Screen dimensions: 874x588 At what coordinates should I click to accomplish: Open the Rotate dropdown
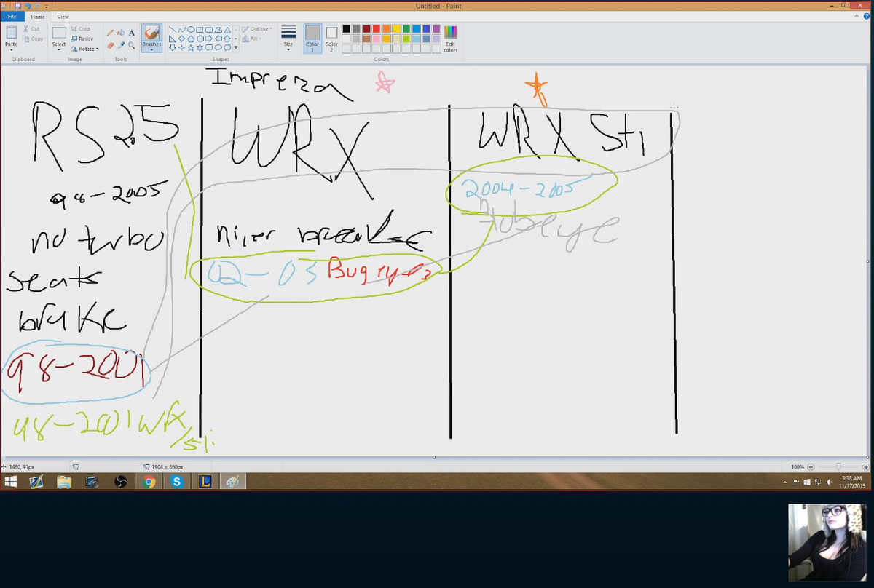coord(84,48)
